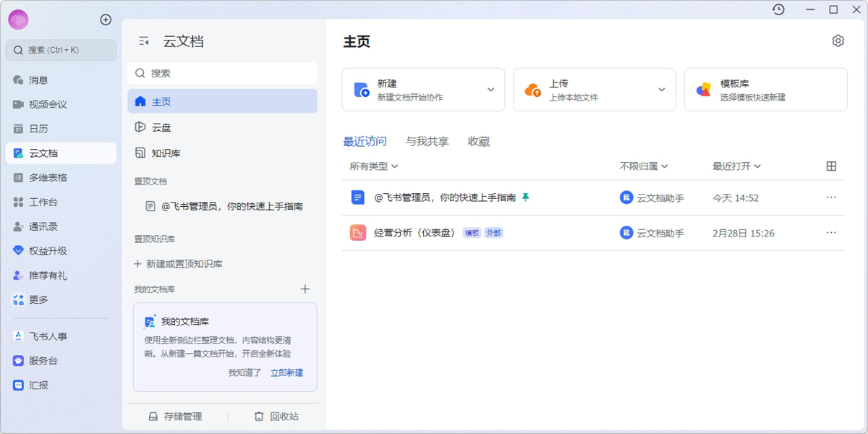868x434 pixels.
Task: Open 存储管理 storage management
Action: 175,417
